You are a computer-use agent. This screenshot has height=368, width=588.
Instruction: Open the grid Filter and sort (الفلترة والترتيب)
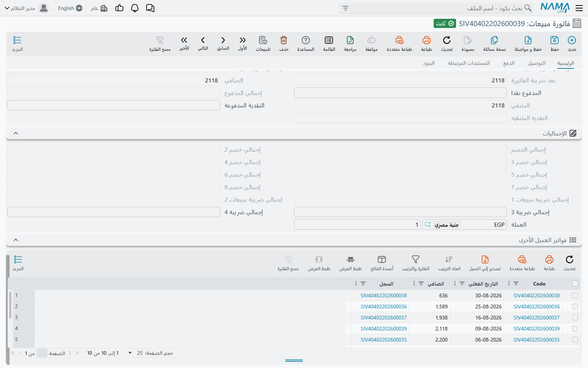[x=416, y=259]
